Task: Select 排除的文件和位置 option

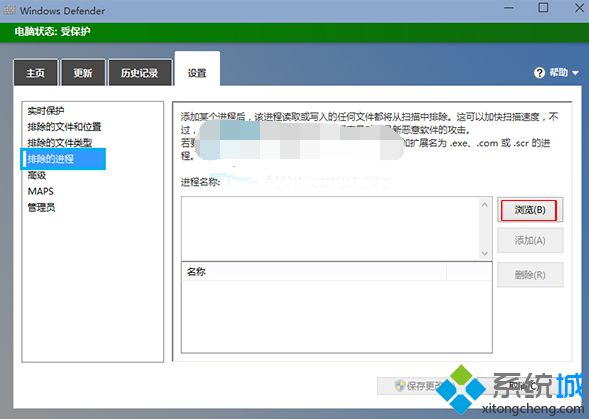Action: coord(64,127)
